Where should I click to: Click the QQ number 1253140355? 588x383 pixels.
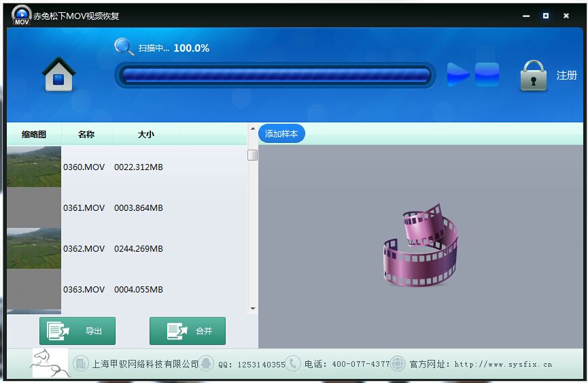(262, 365)
